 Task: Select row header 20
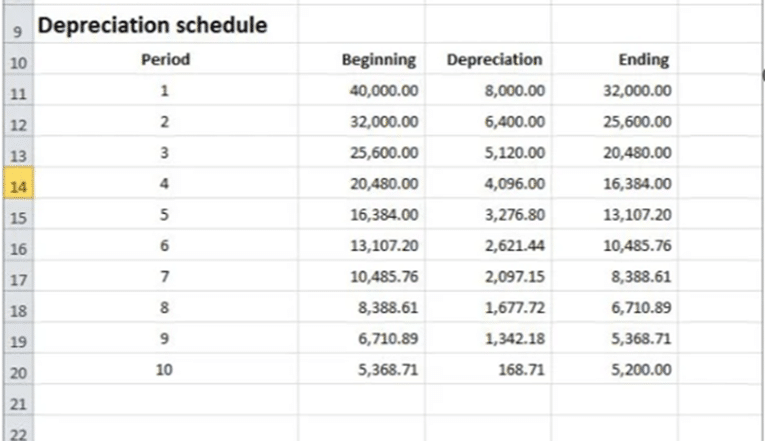pos(15,370)
